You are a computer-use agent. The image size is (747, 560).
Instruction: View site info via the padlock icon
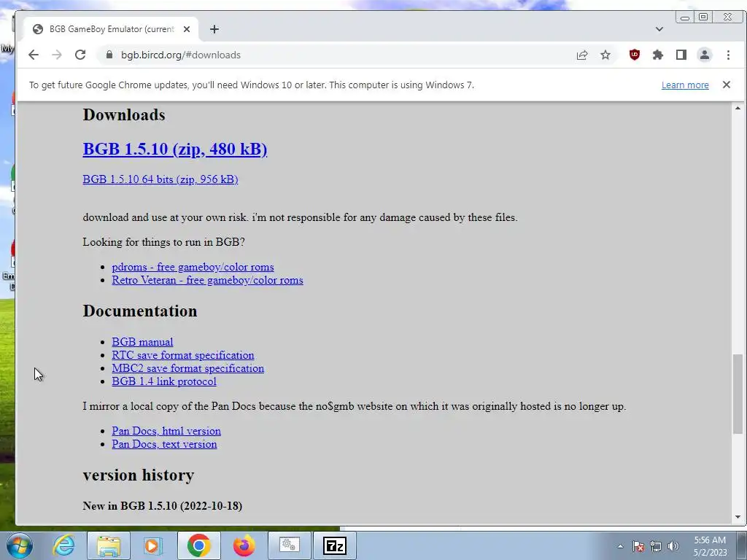tap(109, 55)
